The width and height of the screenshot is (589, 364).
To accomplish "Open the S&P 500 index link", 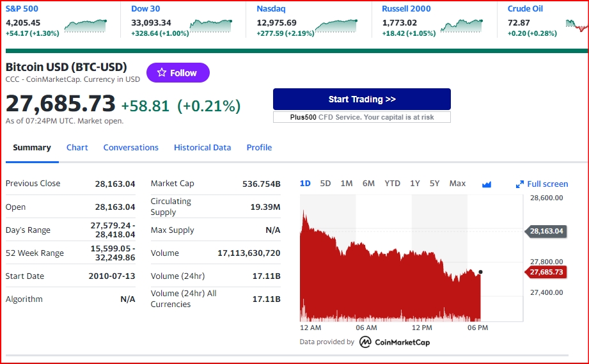I will (x=22, y=9).
